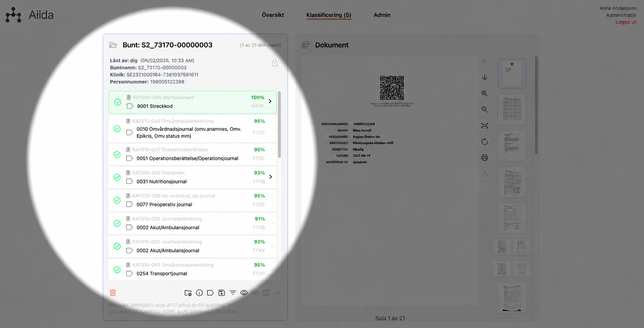Select the 0010 Omvårdnadsjournal label text

click(189, 132)
